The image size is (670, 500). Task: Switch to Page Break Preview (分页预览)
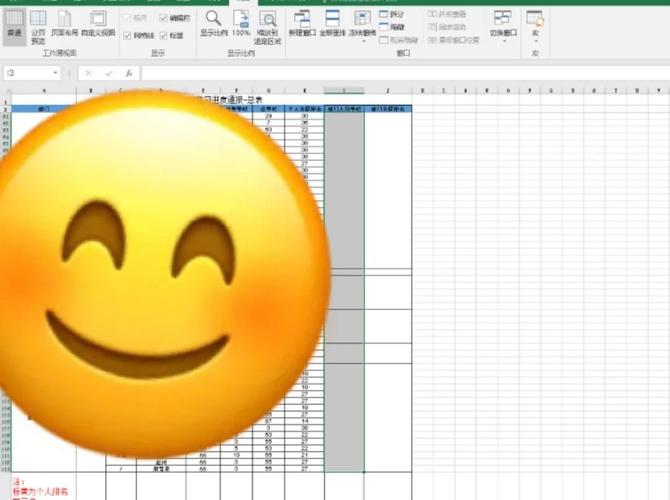click(x=38, y=27)
